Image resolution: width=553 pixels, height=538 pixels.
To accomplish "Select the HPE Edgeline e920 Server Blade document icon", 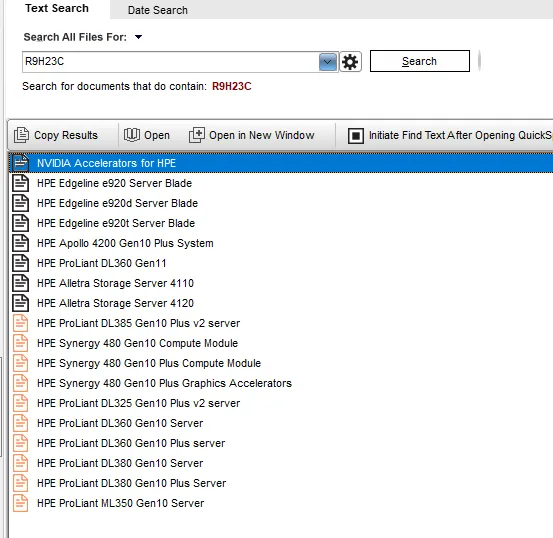I will (x=20, y=183).
